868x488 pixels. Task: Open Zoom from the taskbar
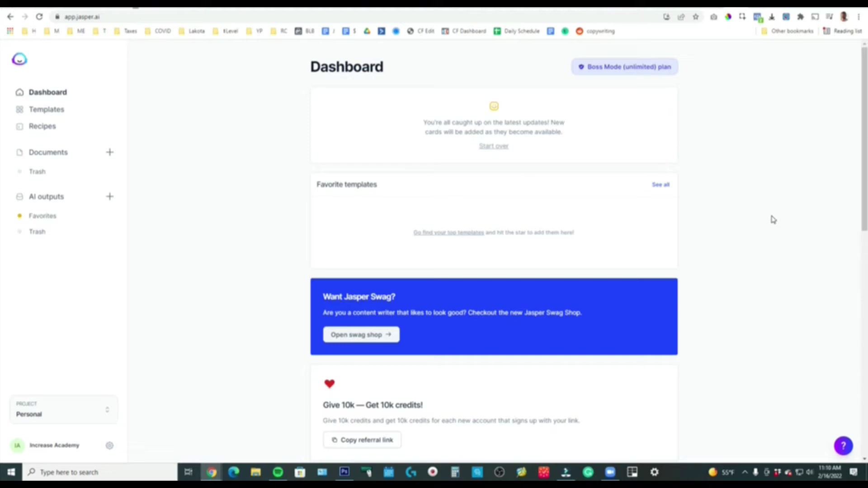point(610,472)
